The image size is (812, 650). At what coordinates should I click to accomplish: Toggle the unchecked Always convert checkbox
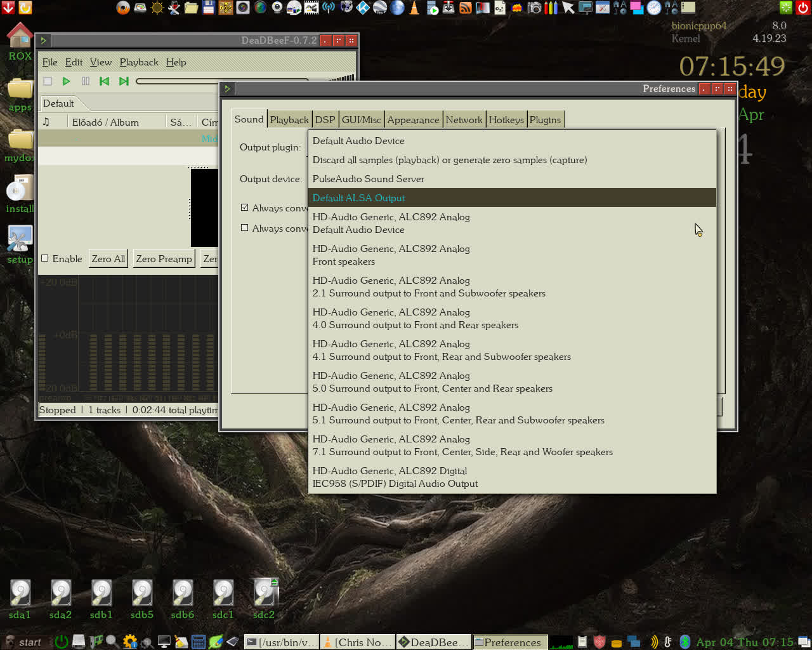click(x=244, y=228)
